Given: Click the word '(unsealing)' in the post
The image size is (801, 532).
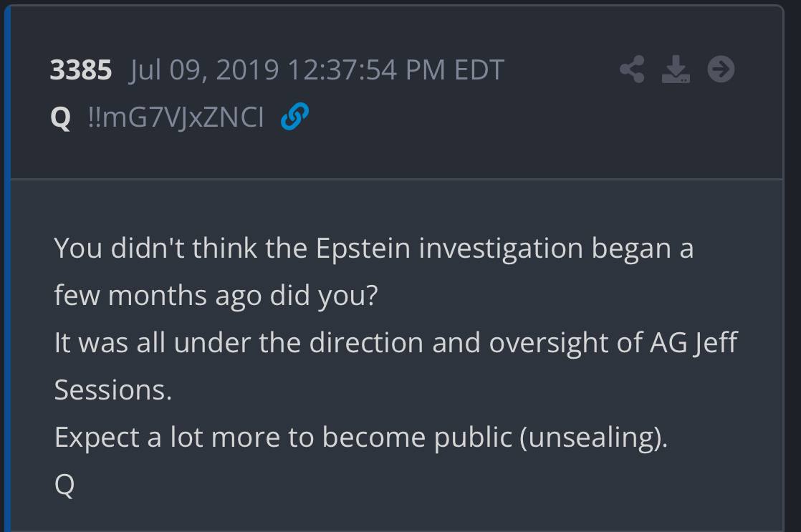Looking at the screenshot, I should (594, 437).
